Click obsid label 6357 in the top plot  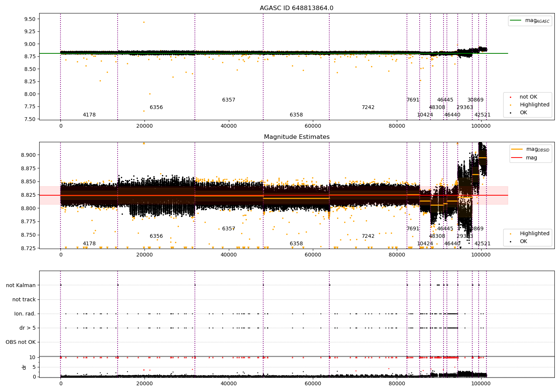[x=229, y=100]
